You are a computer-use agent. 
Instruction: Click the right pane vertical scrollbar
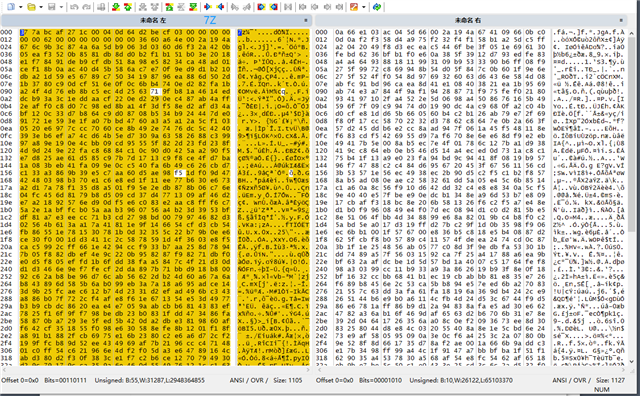coord(632,196)
